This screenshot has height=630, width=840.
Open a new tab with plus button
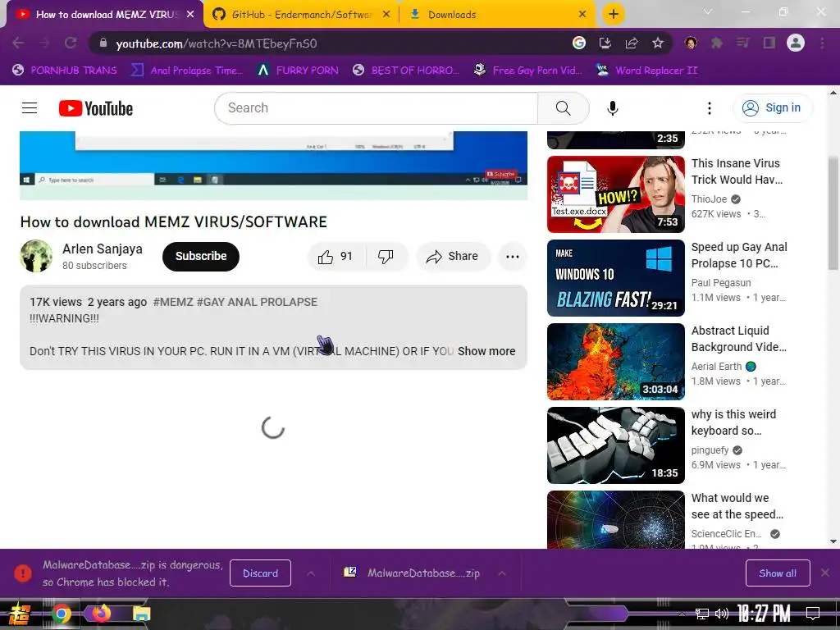(614, 14)
